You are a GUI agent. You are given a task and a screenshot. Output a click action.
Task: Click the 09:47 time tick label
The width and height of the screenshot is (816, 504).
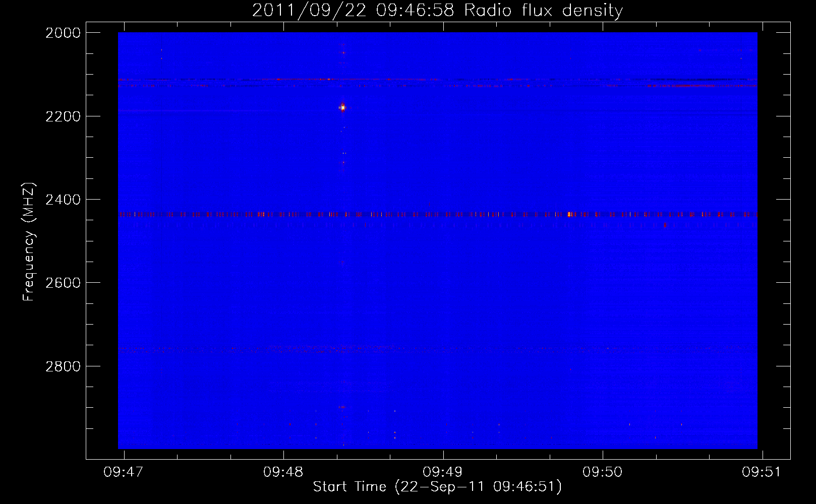pyautogui.click(x=124, y=472)
